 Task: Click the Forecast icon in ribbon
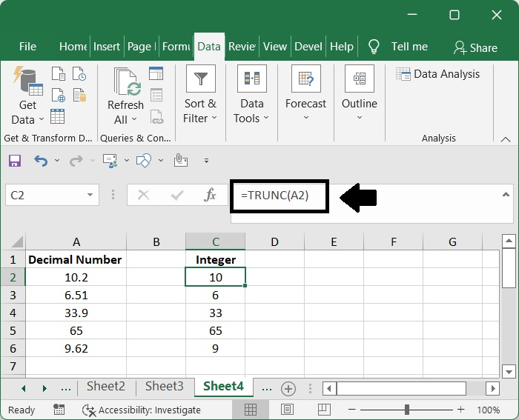(305, 80)
